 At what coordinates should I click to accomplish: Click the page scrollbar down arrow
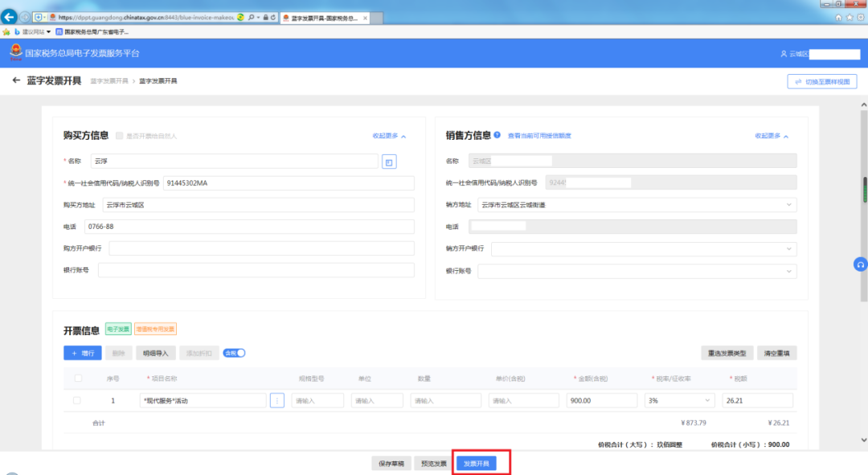click(863, 440)
